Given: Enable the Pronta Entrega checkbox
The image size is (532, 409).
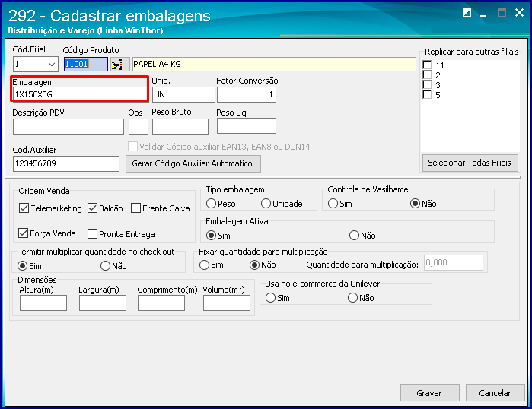Looking at the screenshot, I should [x=92, y=234].
